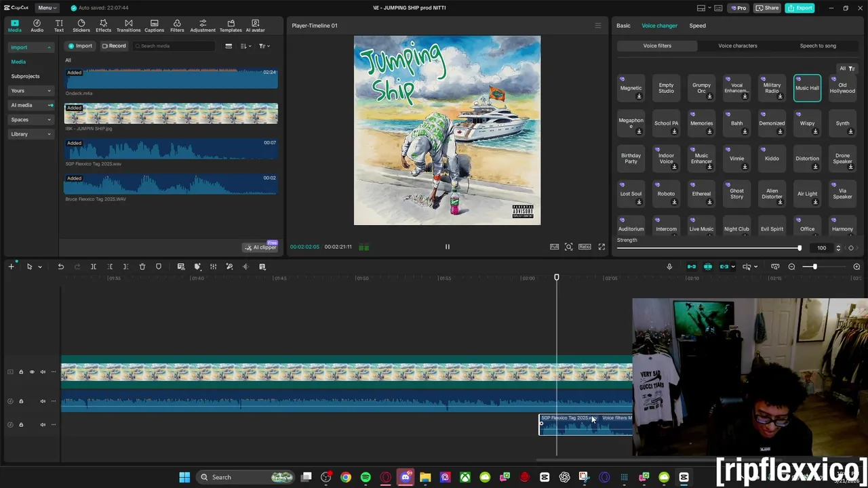Select Subprojects in the sidebar

pos(25,77)
